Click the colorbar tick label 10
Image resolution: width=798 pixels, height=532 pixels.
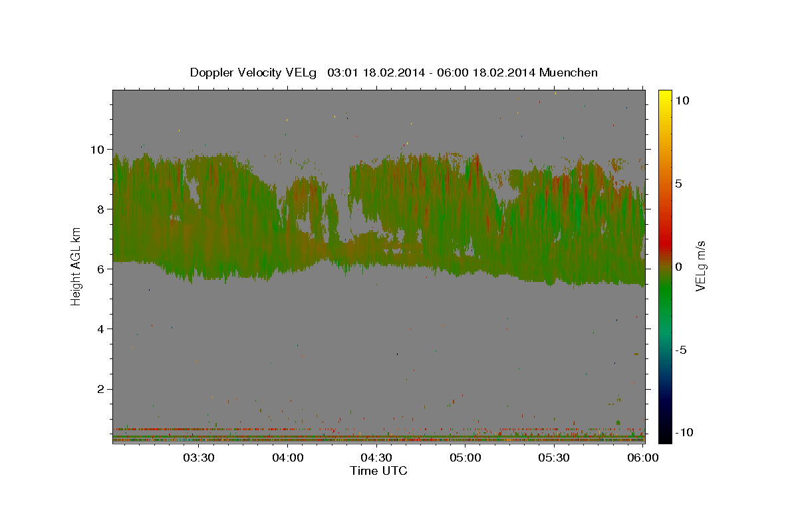pos(682,100)
